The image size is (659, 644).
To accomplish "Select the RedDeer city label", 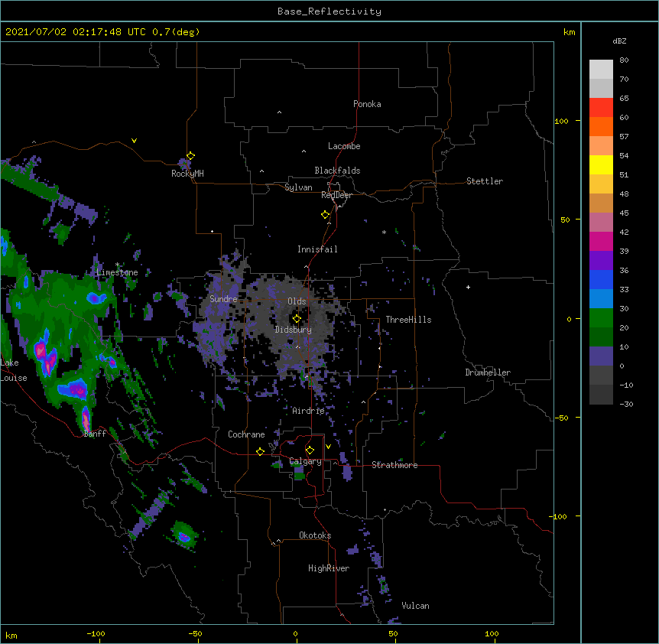I will [x=336, y=195].
